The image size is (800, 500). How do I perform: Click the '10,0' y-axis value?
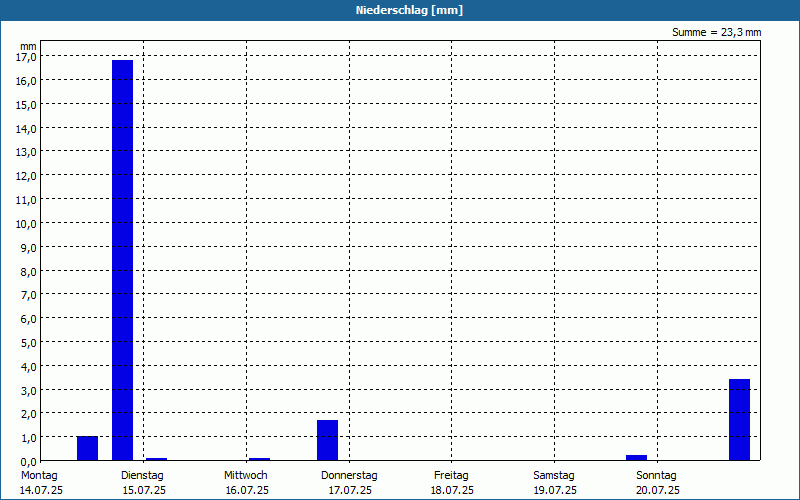point(26,223)
